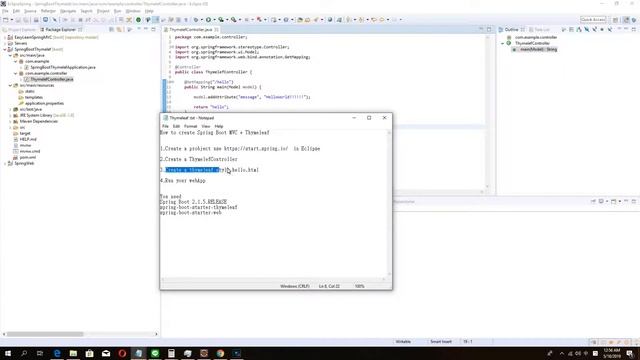640x360 pixels.
Task: Collapse the SpringBootThymeleaf project node
Action: point(4,49)
